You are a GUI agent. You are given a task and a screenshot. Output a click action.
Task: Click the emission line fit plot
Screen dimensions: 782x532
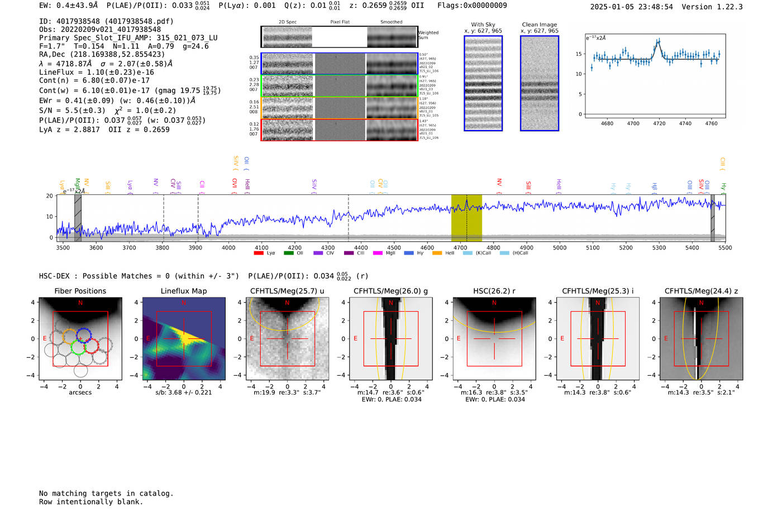pyautogui.click(x=655, y=76)
